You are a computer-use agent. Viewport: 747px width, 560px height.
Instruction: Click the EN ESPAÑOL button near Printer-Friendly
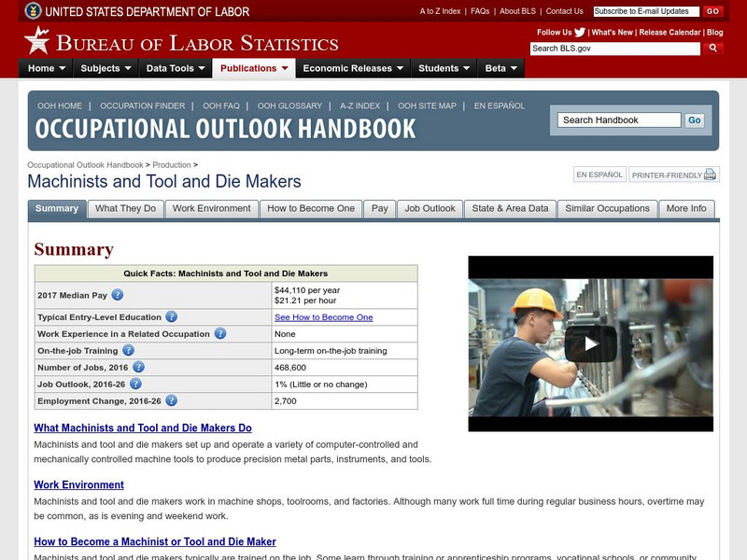click(599, 175)
